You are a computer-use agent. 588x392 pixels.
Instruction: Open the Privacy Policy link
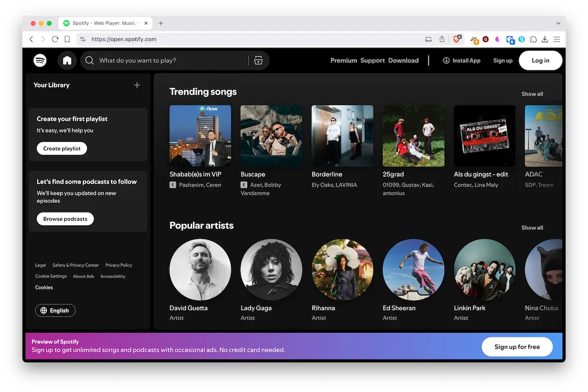click(119, 265)
